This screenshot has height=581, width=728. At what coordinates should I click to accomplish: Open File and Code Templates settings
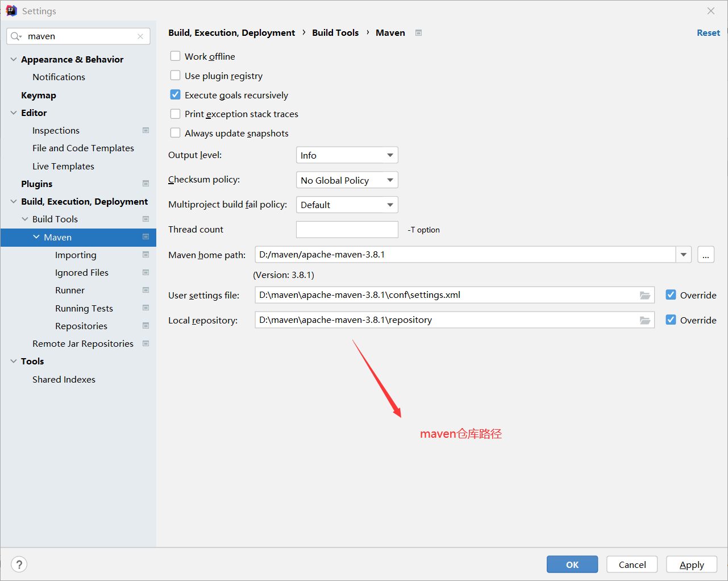pos(83,148)
